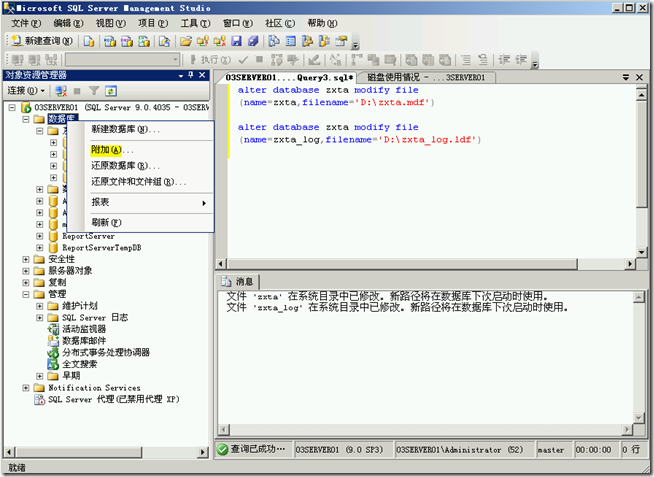Click the Disconnect icon in Object Explorer
The height and width of the screenshot is (477, 654).
61,90
